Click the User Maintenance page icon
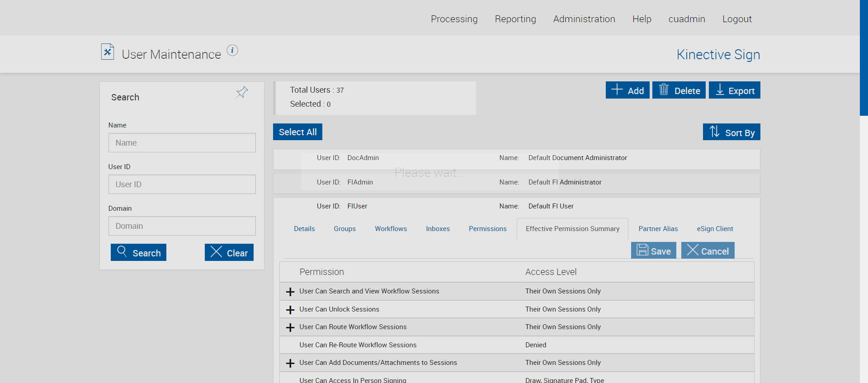Screen dimensions: 868x383 click(x=107, y=52)
